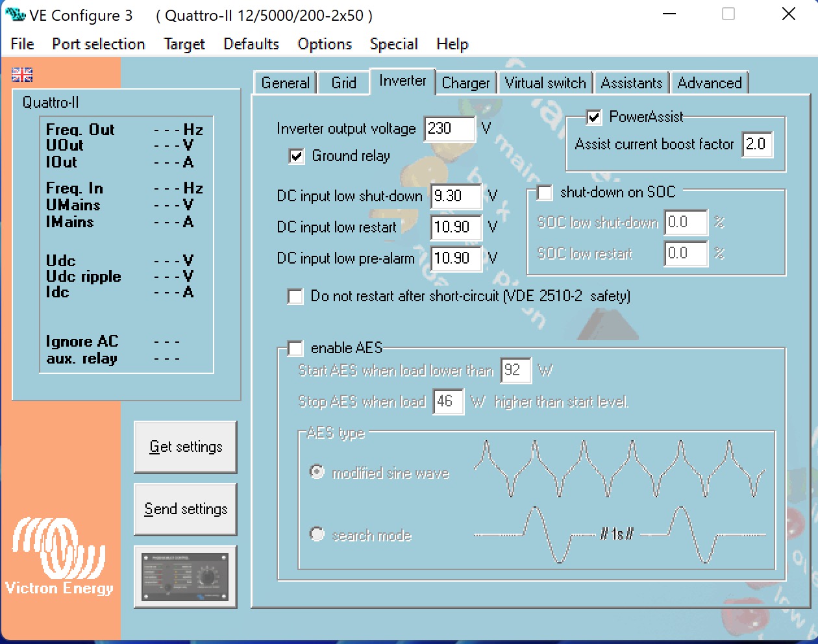Switch to the Charger tab

tap(465, 83)
